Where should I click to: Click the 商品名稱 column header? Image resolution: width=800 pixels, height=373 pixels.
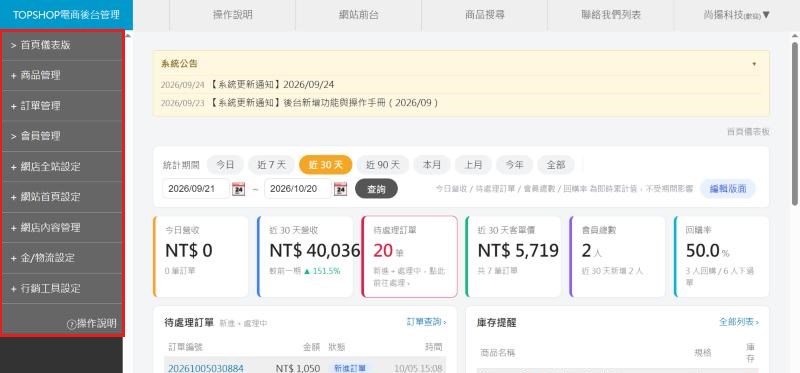pos(498,353)
